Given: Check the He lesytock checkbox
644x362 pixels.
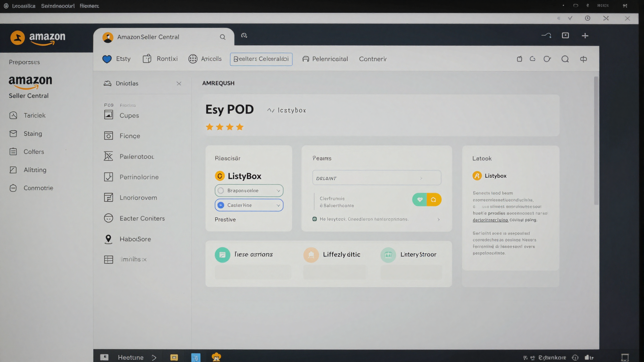Looking at the screenshot, I should 314,219.
